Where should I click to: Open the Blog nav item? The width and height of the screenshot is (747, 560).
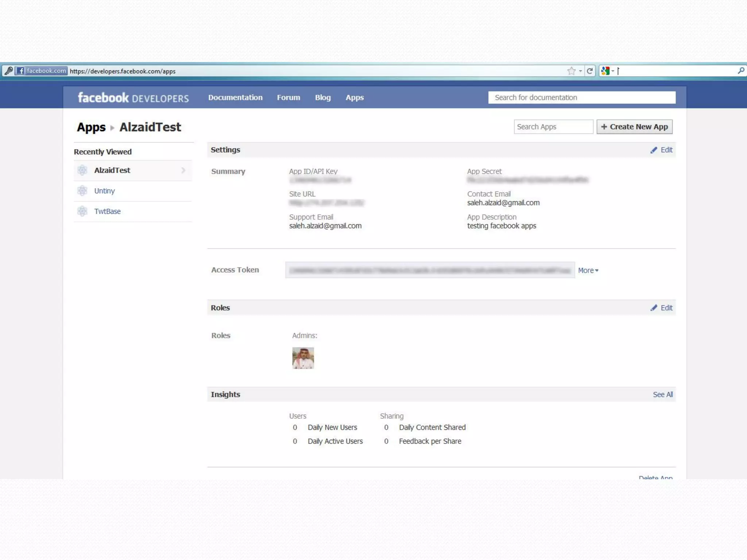click(x=323, y=97)
